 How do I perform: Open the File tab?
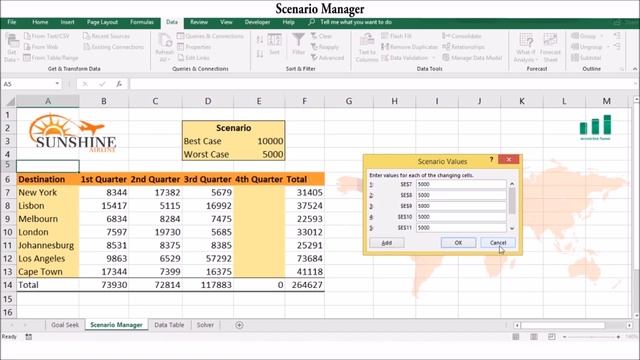tap(12, 22)
